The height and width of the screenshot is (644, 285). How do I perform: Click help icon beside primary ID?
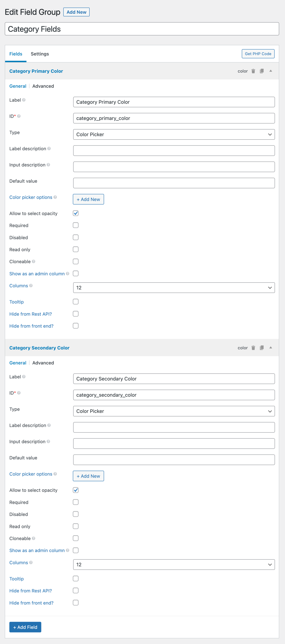click(19, 116)
